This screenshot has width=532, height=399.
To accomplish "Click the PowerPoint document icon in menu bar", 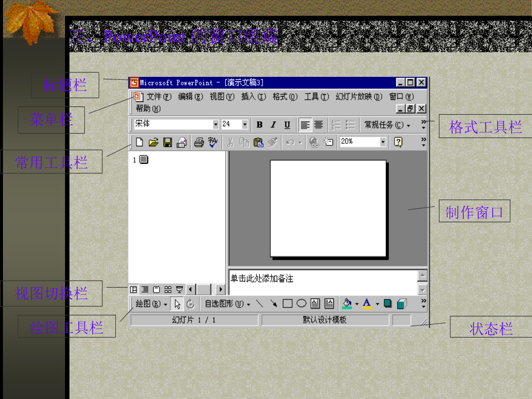I will click(138, 97).
